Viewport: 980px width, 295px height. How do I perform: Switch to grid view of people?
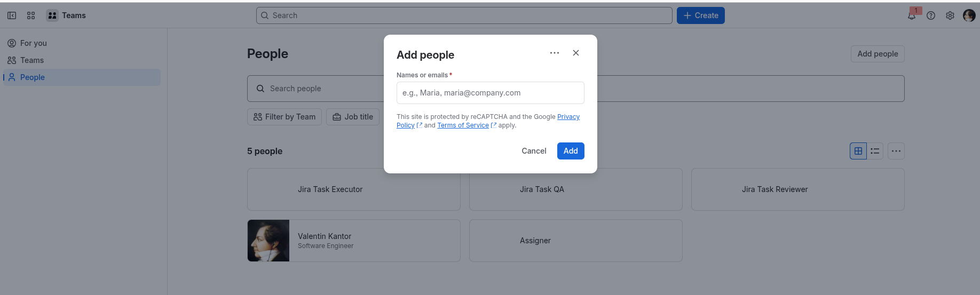point(858,151)
